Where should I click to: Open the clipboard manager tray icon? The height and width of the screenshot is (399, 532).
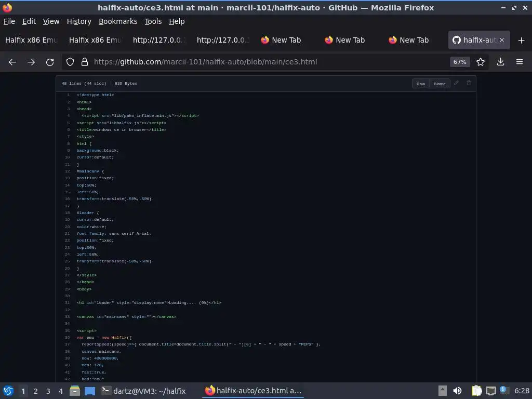tap(476, 391)
